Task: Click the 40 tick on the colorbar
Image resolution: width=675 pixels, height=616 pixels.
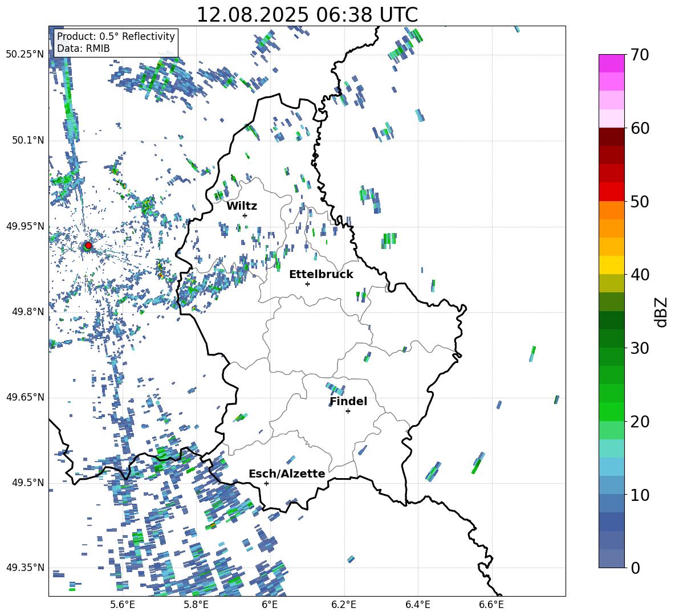Action: click(x=640, y=275)
